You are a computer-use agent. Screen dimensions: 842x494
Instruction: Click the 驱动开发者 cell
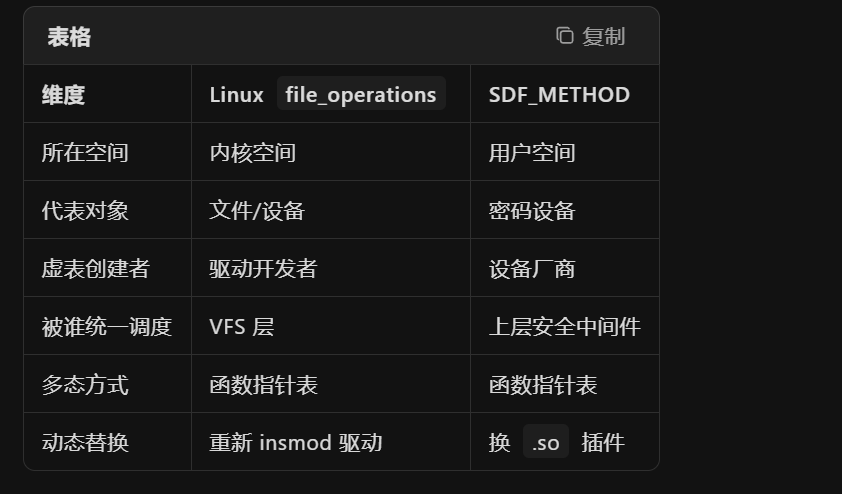[263, 268]
